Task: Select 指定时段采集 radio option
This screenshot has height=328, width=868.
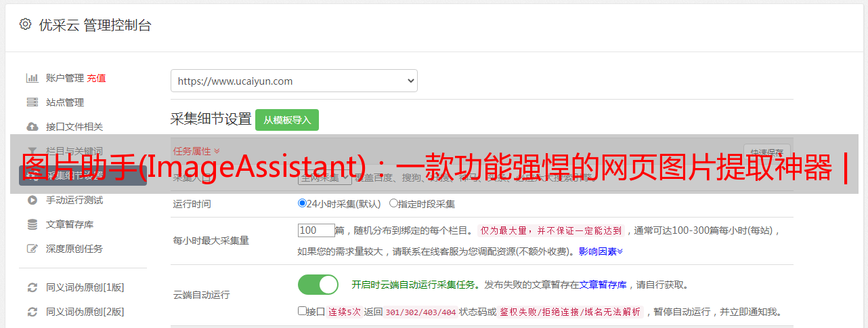Action: (x=393, y=203)
